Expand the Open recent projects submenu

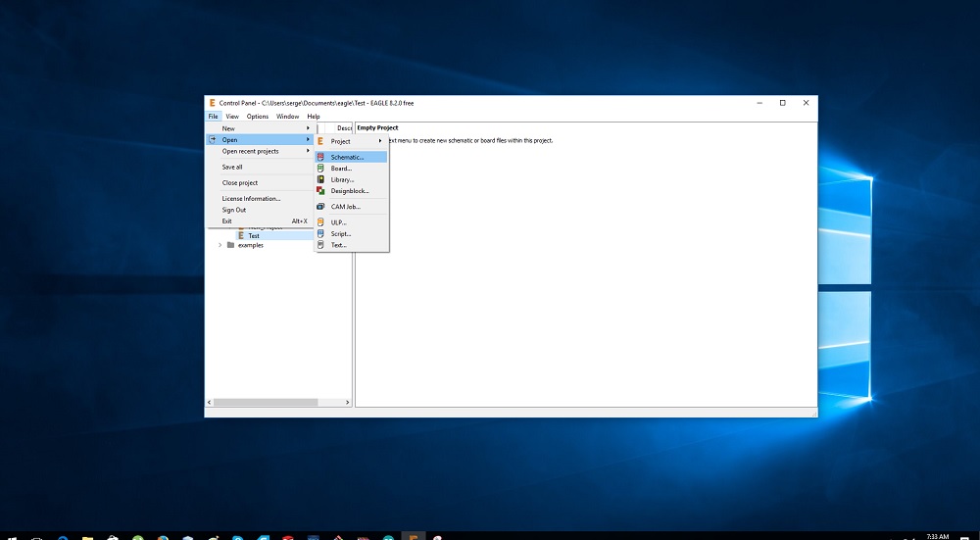[x=260, y=151]
